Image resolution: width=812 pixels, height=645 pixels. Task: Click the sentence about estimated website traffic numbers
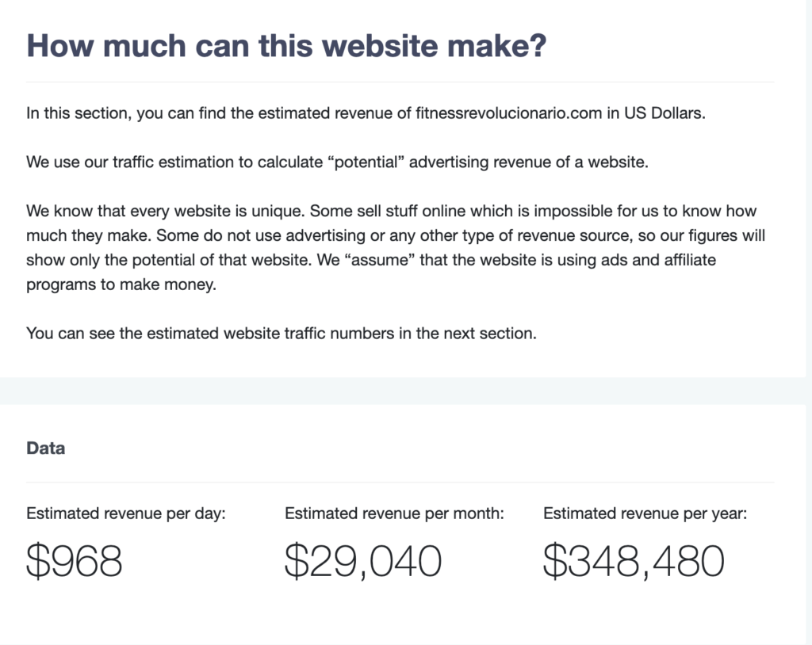coord(282,333)
